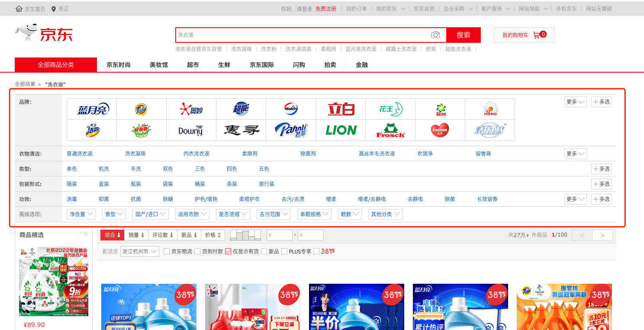Click 多选 in the 包装形式 row
The width and height of the screenshot is (644, 330).
[x=601, y=184]
